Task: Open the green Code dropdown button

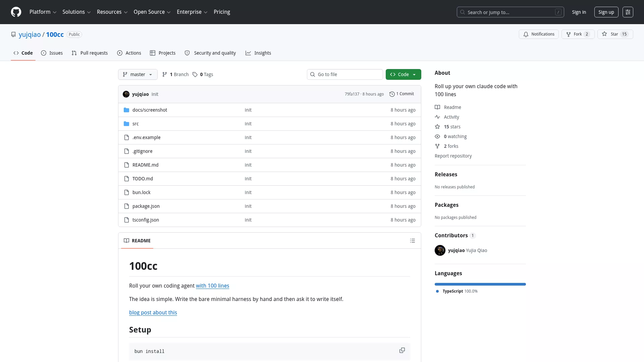Action: coord(403,74)
